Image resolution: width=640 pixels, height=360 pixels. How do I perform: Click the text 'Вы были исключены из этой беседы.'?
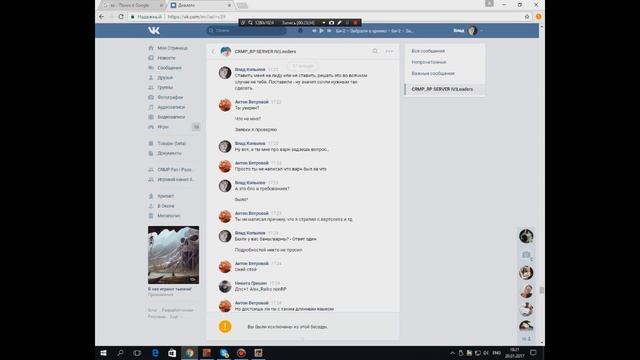pos(287,327)
